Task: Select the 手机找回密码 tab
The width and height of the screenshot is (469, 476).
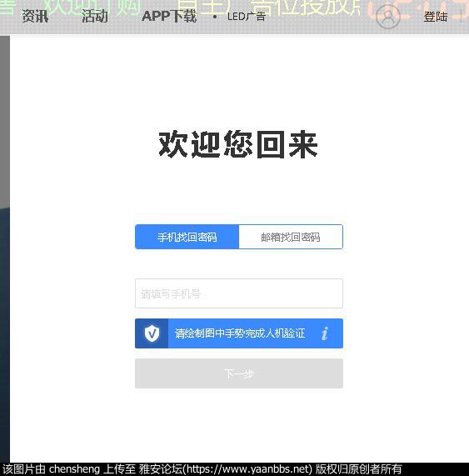Action: point(187,237)
